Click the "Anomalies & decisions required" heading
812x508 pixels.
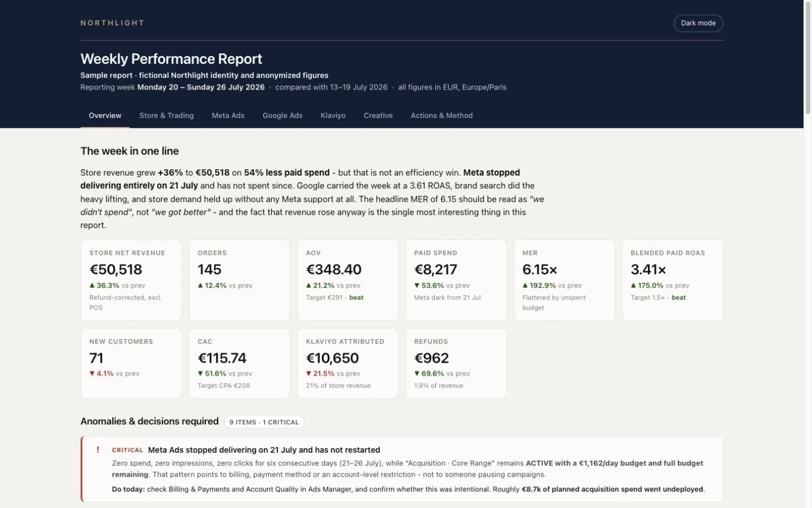(x=149, y=421)
